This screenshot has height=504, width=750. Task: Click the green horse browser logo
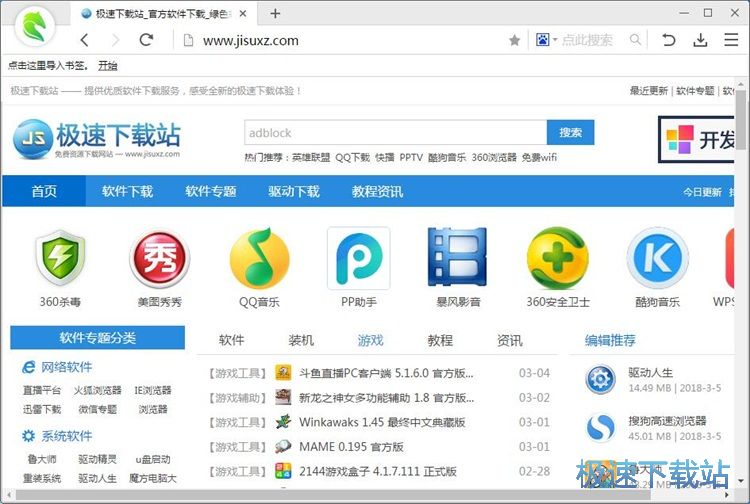pyautogui.click(x=35, y=26)
